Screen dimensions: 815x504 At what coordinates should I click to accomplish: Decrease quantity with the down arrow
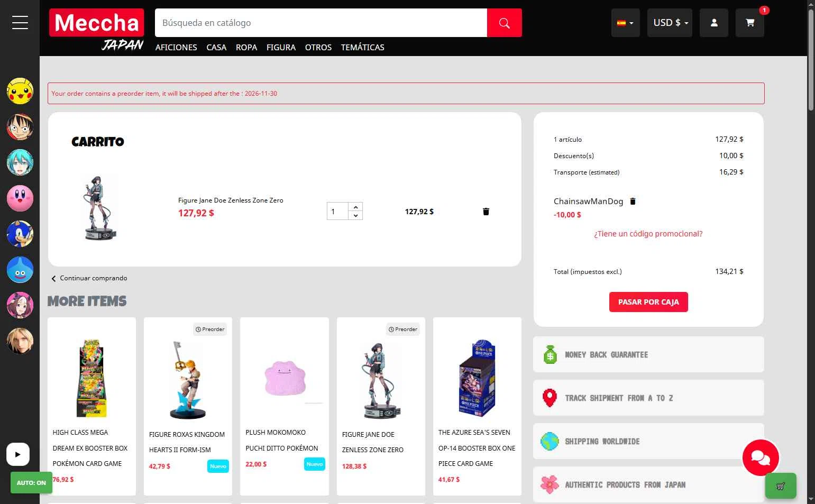356,216
